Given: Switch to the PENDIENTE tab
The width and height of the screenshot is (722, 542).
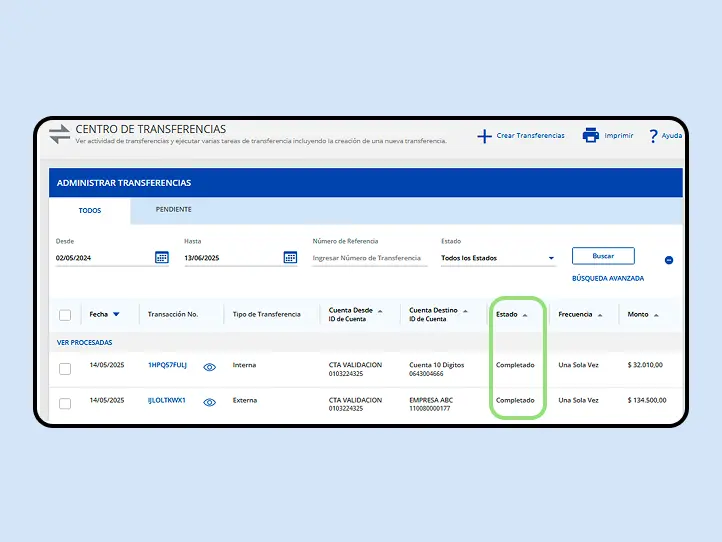Looking at the screenshot, I should [x=173, y=210].
